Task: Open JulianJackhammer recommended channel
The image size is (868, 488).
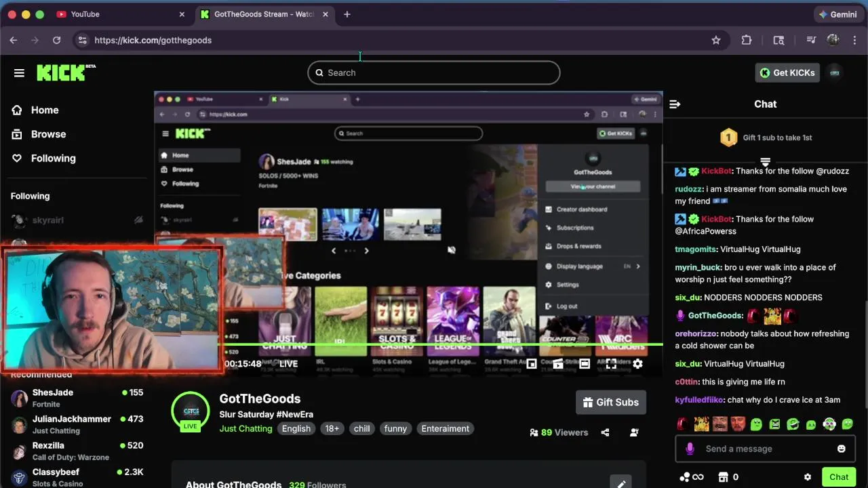Action: tap(78, 424)
